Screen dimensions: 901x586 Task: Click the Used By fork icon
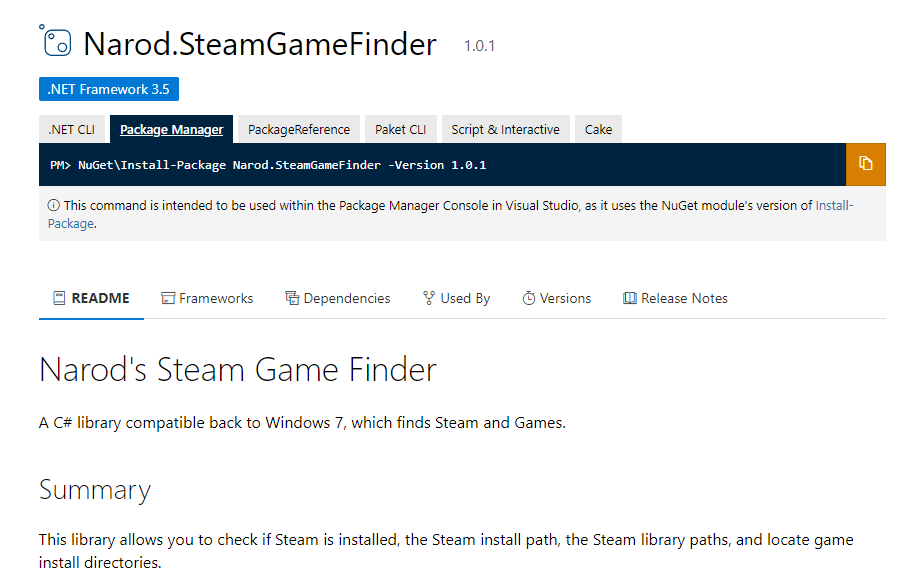tap(429, 298)
